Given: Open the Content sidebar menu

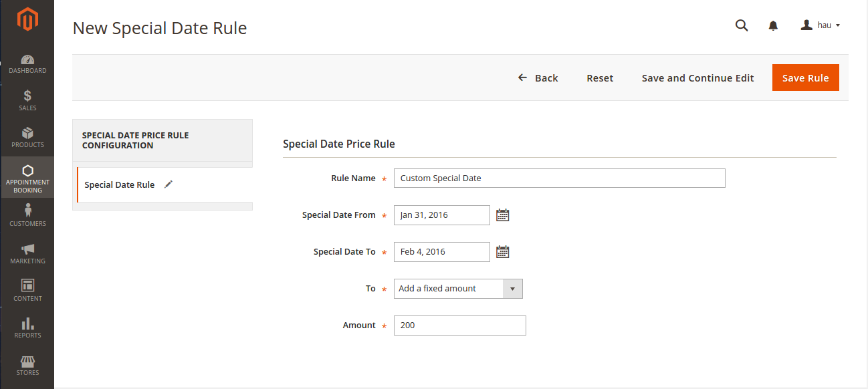Looking at the screenshot, I should pos(27,290).
